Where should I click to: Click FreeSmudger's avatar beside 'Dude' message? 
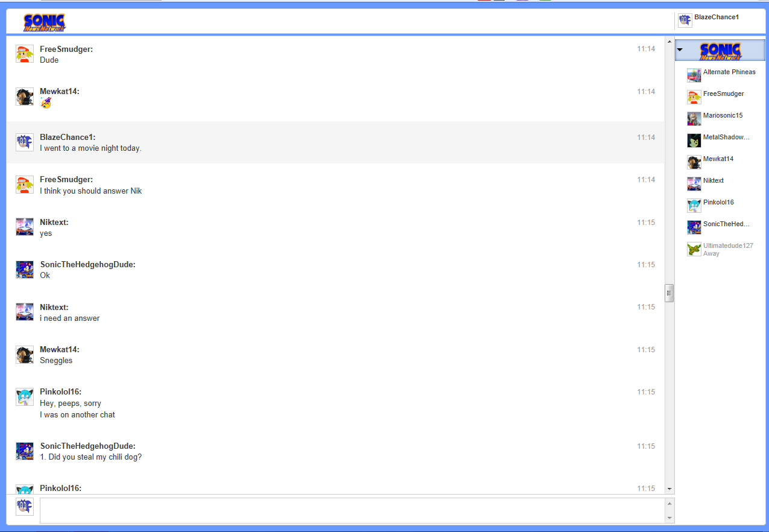coord(25,54)
